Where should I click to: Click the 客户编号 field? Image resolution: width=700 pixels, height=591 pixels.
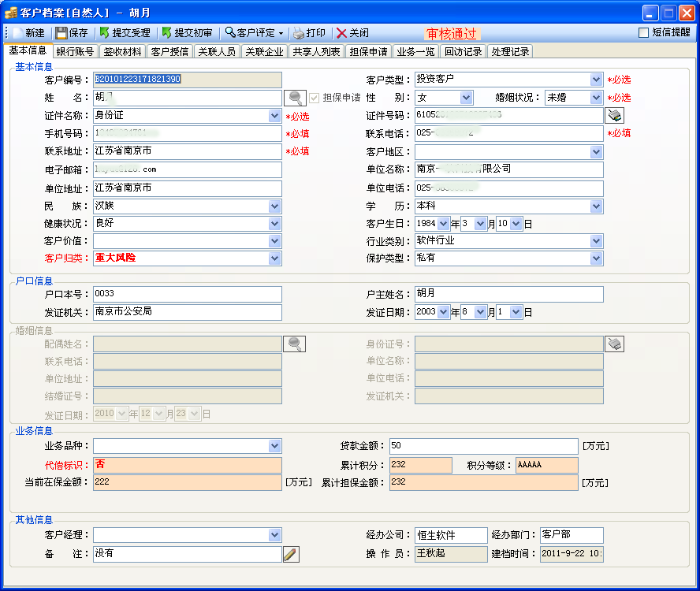click(188, 80)
